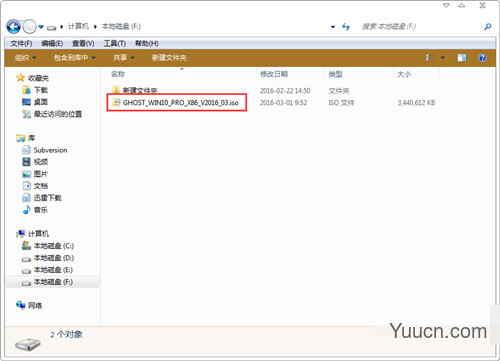
Task: Open the 包含到库中 dropdown
Action: pyautogui.click(x=75, y=58)
